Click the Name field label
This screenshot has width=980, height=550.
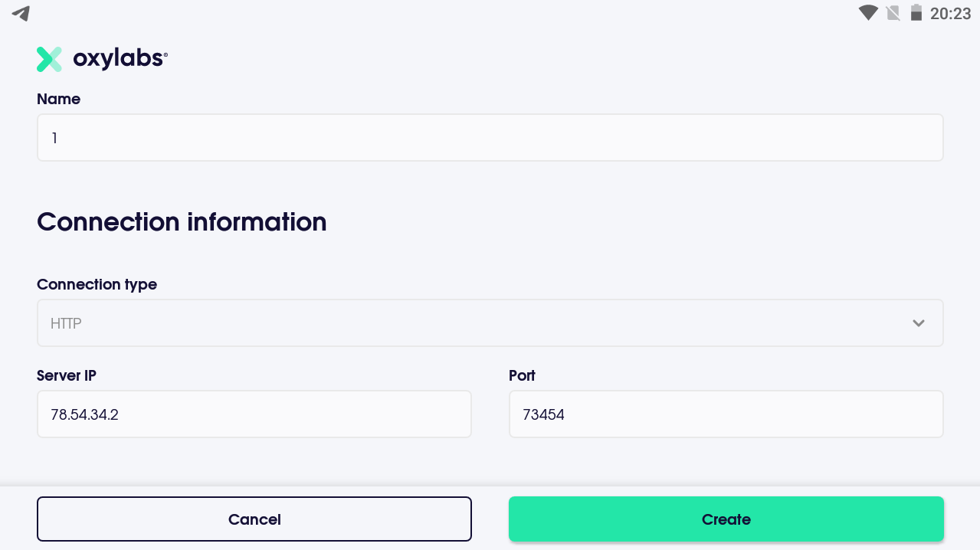[58, 100]
